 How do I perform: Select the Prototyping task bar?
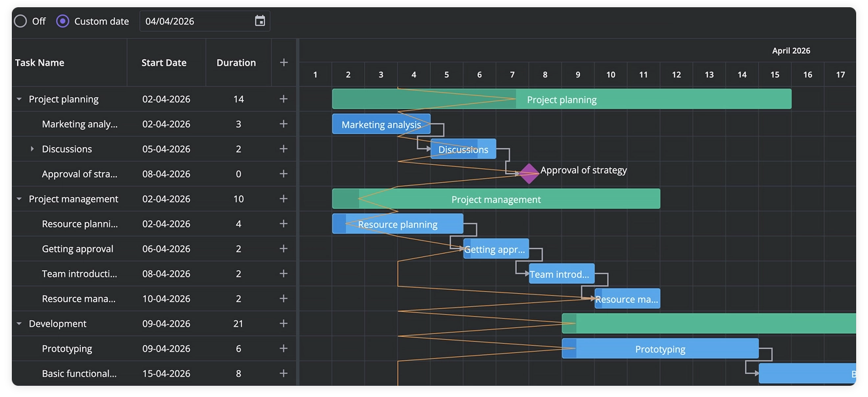click(x=660, y=349)
